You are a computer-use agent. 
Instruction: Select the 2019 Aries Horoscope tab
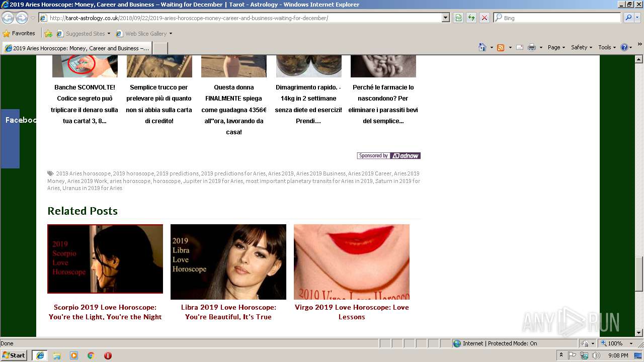pos(76,48)
